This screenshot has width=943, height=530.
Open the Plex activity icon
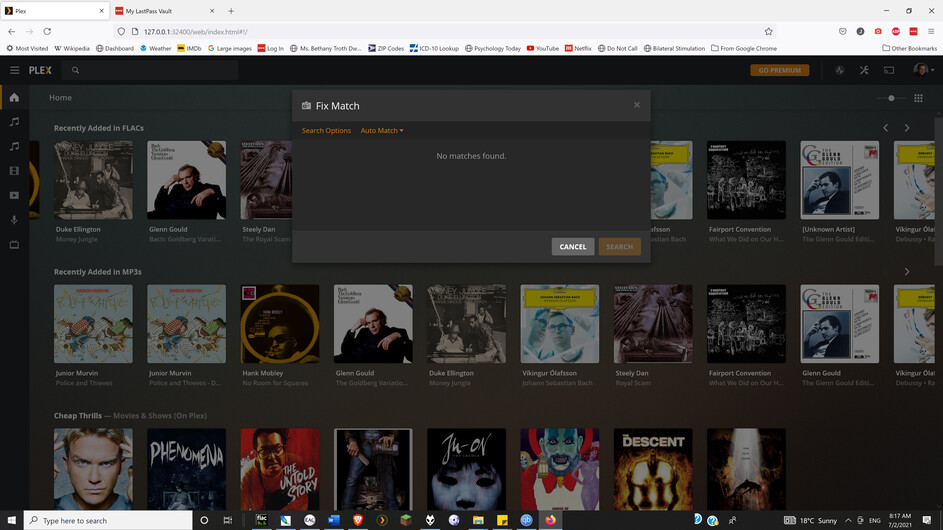pyautogui.click(x=840, y=70)
